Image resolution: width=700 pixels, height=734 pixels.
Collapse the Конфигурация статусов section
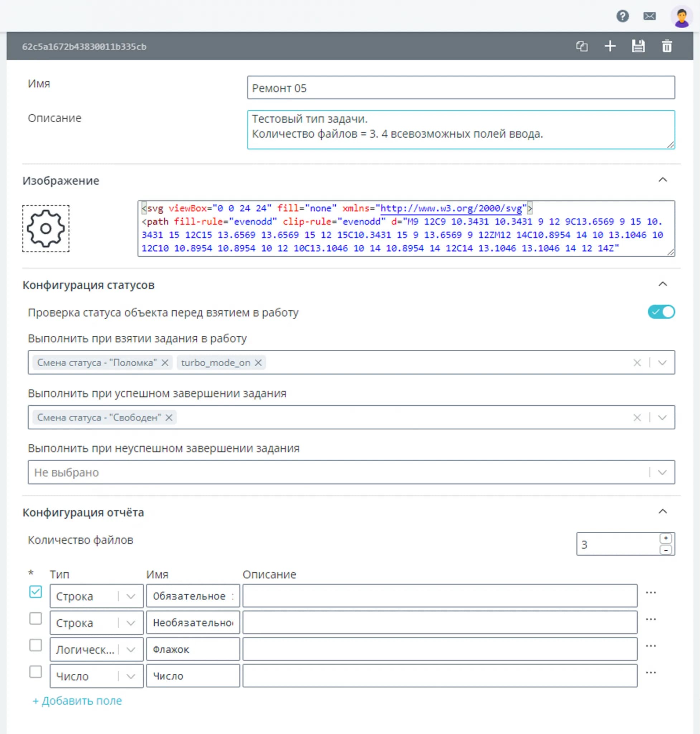tap(662, 285)
